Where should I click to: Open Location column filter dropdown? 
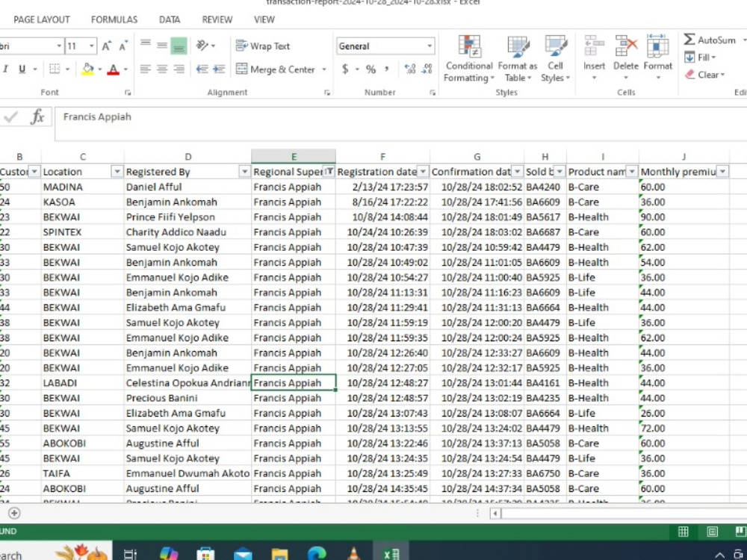[x=117, y=172]
